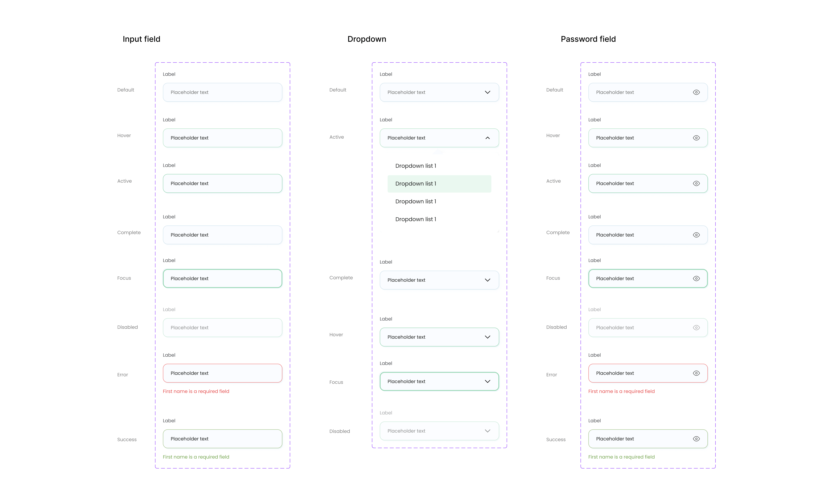This screenshot has height=504, width=833.
Task: Focus the Active text input in the Input field column
Action: pos(222,183)
